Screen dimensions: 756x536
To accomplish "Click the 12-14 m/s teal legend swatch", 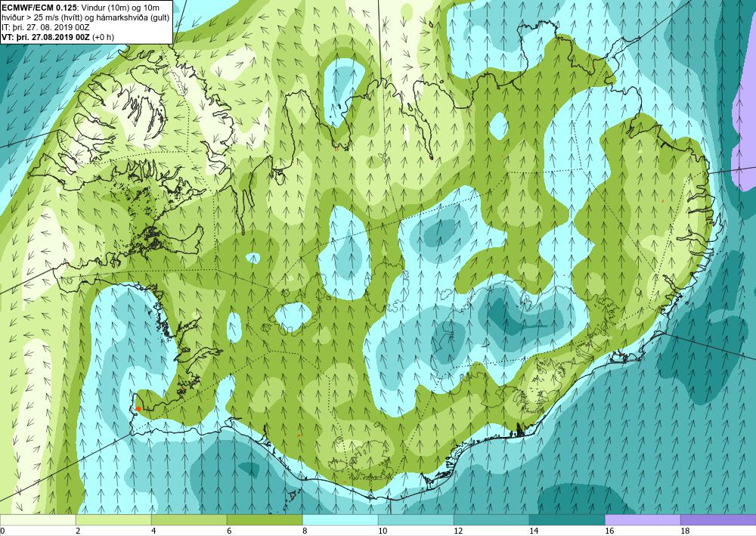I will click(x=491, y=519).
